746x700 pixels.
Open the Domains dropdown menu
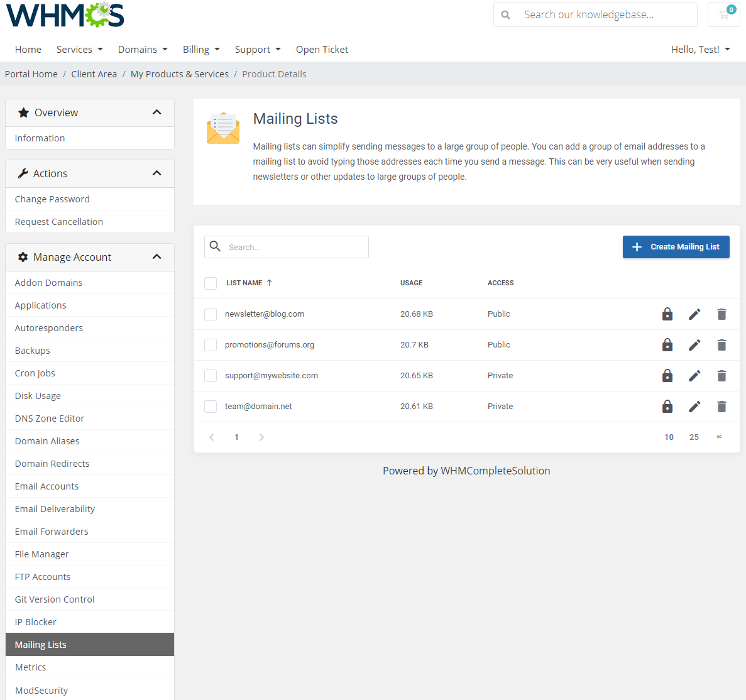tap(142, 49)
